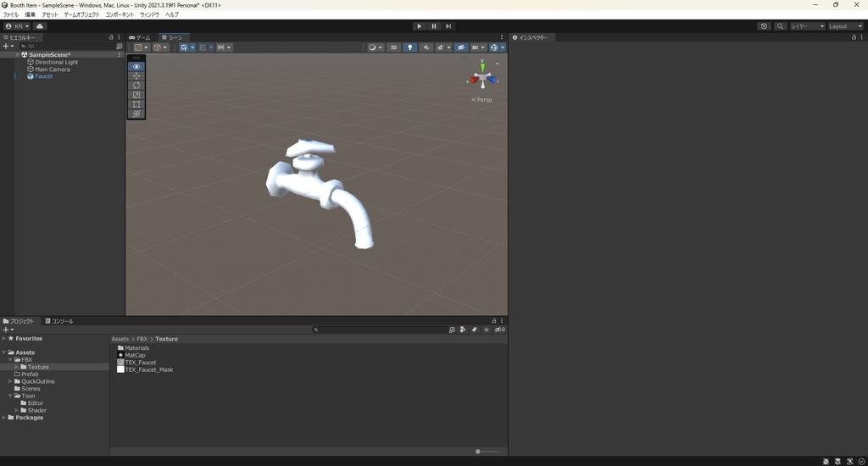Select the Rotate tool in scene toolbar

[x=136, y=86]
